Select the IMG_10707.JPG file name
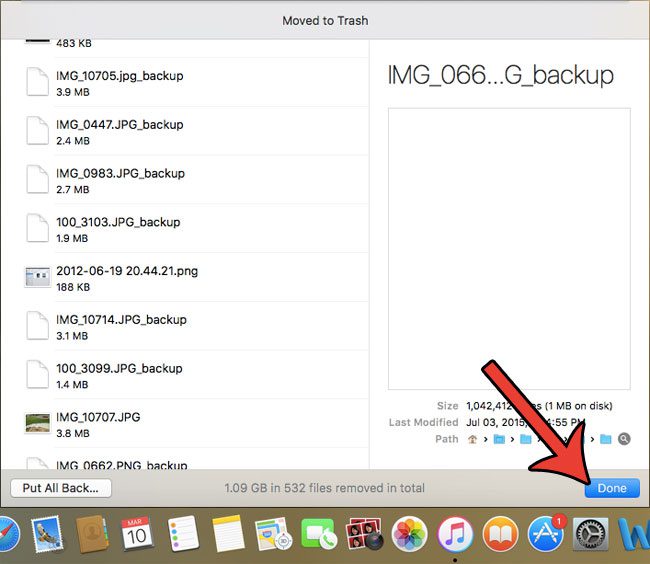This screenshot has height=564, width=650. tap(98, 417)
